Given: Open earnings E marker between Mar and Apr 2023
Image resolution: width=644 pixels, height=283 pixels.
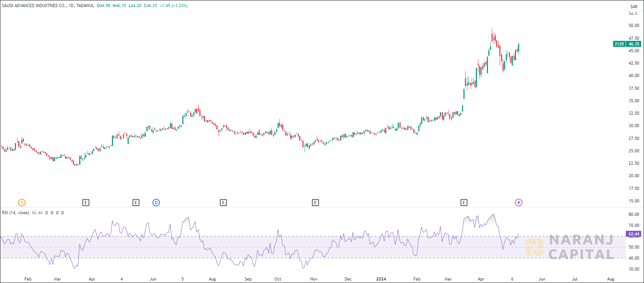Looking at the screenshot, I should tap(86, 203).
